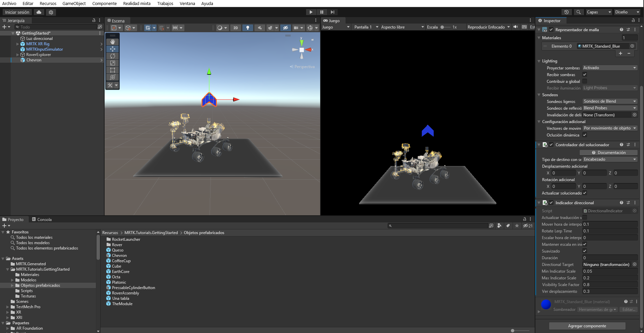Add material element with plus button
The image size is (644, 333).
(621, 54)
